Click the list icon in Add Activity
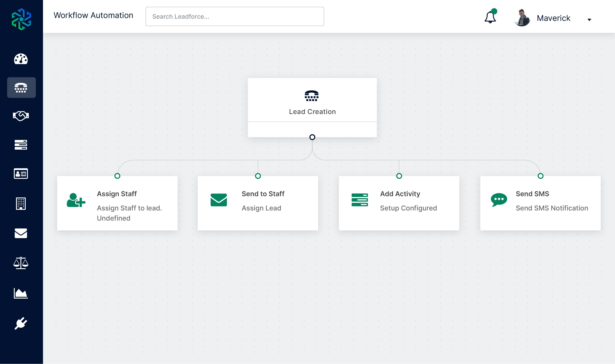 coord(360,200)
